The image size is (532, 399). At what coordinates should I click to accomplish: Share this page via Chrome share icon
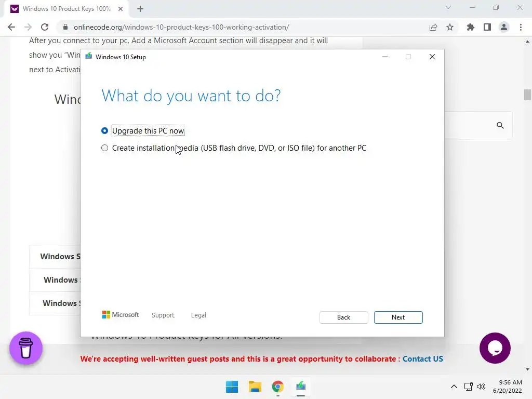[x=433, y=27]
